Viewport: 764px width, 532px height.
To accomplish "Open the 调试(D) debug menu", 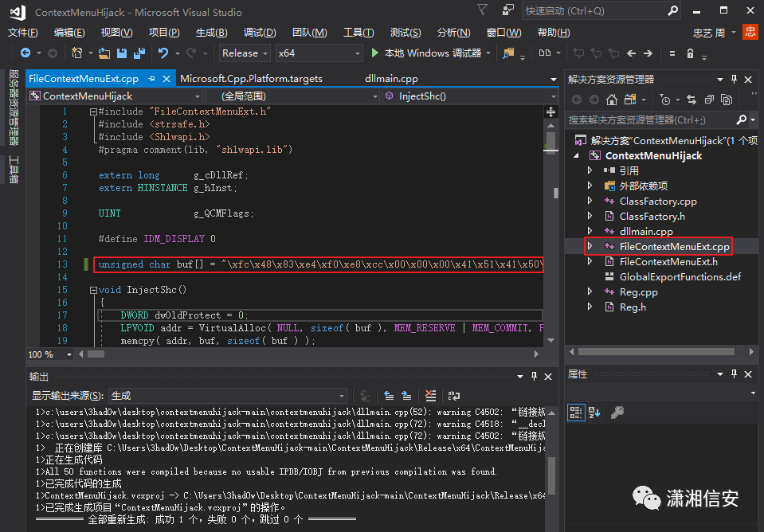I will (x=260, y=32).
